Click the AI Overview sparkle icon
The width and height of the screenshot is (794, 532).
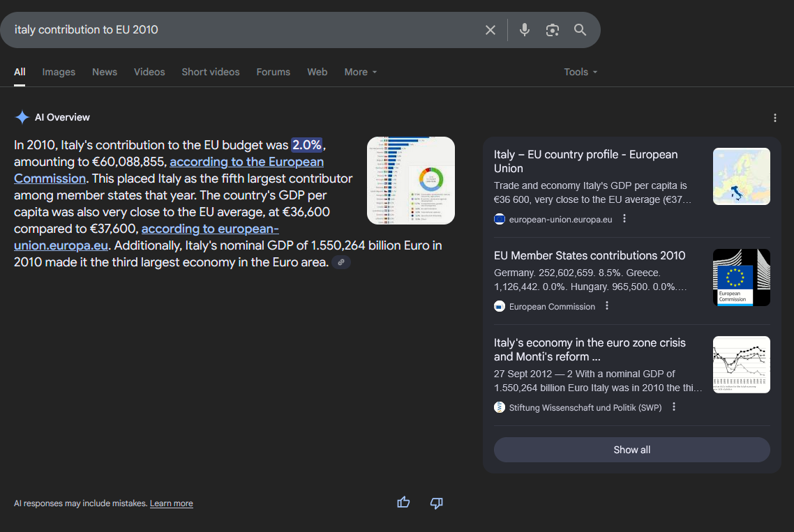tap(22, 117)
